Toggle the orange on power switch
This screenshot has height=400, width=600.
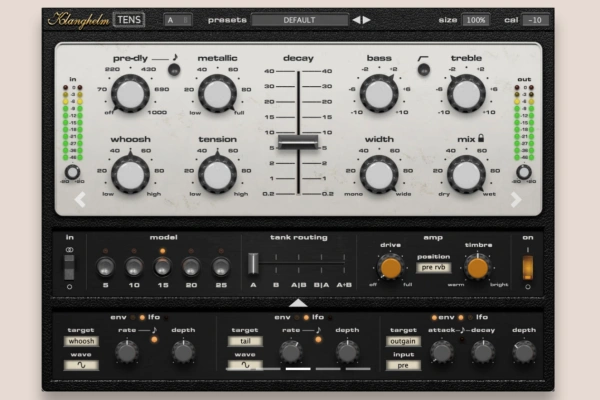click(528, 268)
